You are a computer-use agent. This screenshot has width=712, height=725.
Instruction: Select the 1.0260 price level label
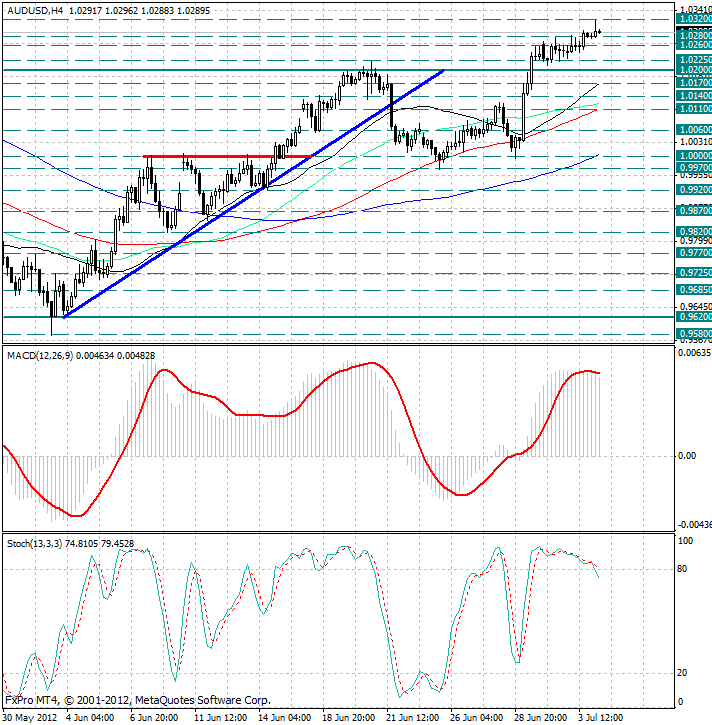694,45
